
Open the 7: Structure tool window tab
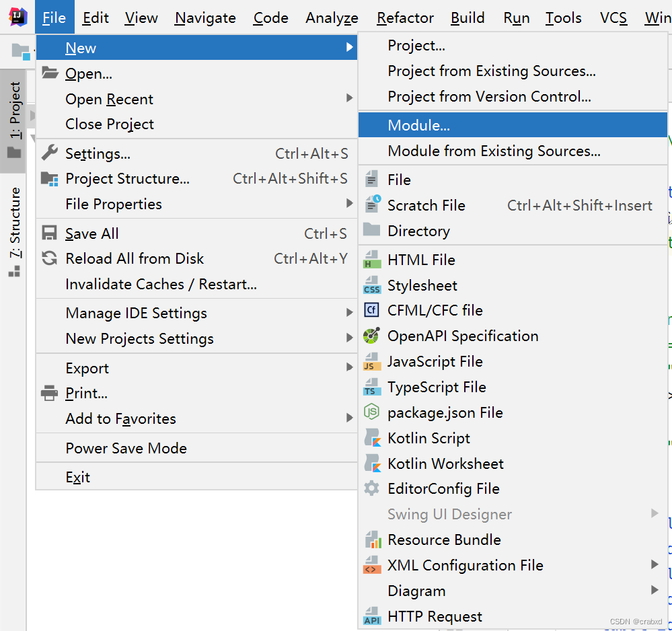pos(15,231)
